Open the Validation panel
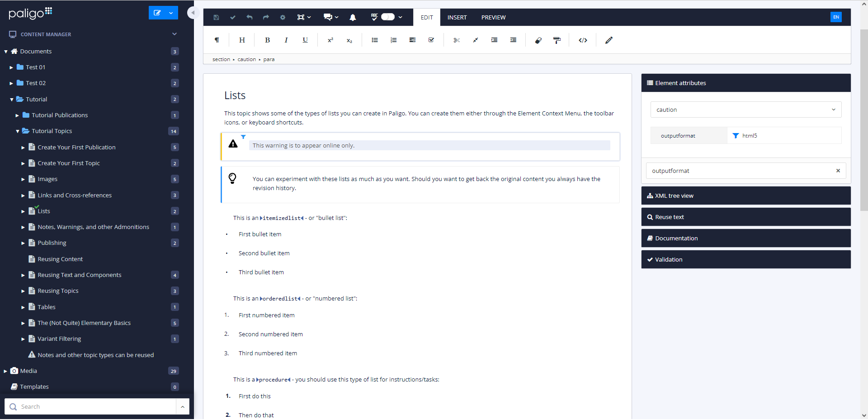This screenshot has height=420, width=868. tap(745, 259)
